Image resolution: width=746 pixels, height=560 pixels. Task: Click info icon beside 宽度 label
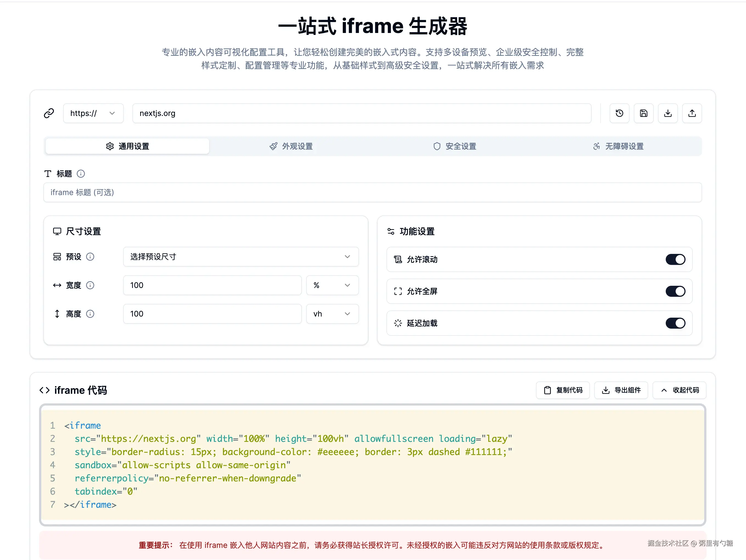90,285
